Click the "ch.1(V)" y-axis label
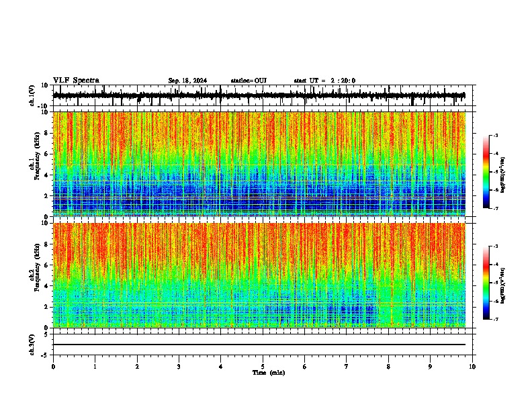Image resolution: width=532 pixels, height=411 pixels. click(x=32, y=95)
